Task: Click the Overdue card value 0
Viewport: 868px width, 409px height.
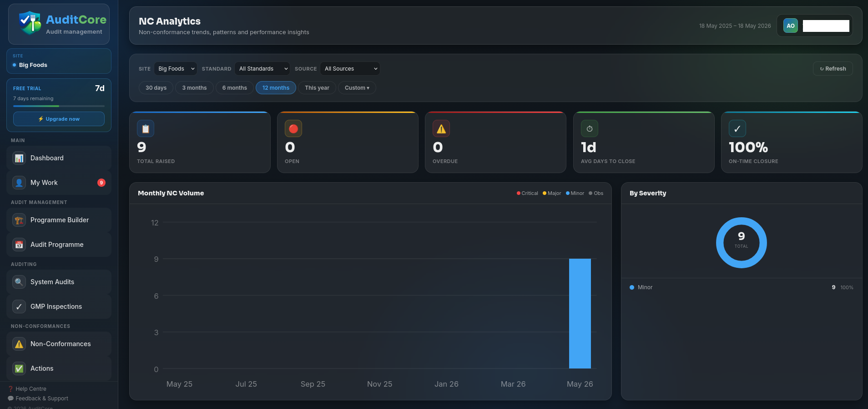Action: pyautogui.click(x=438, y=147)
